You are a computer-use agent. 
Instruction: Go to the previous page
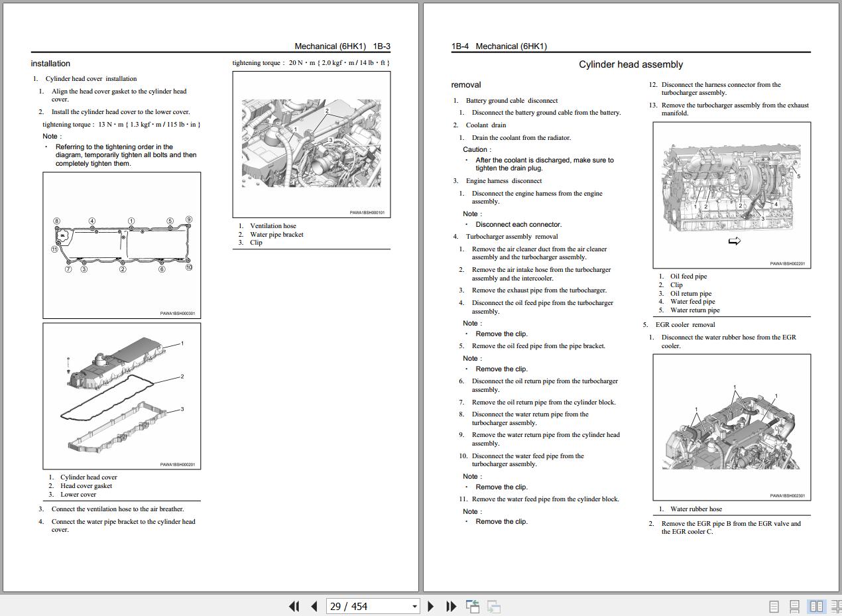pos(314,606)
